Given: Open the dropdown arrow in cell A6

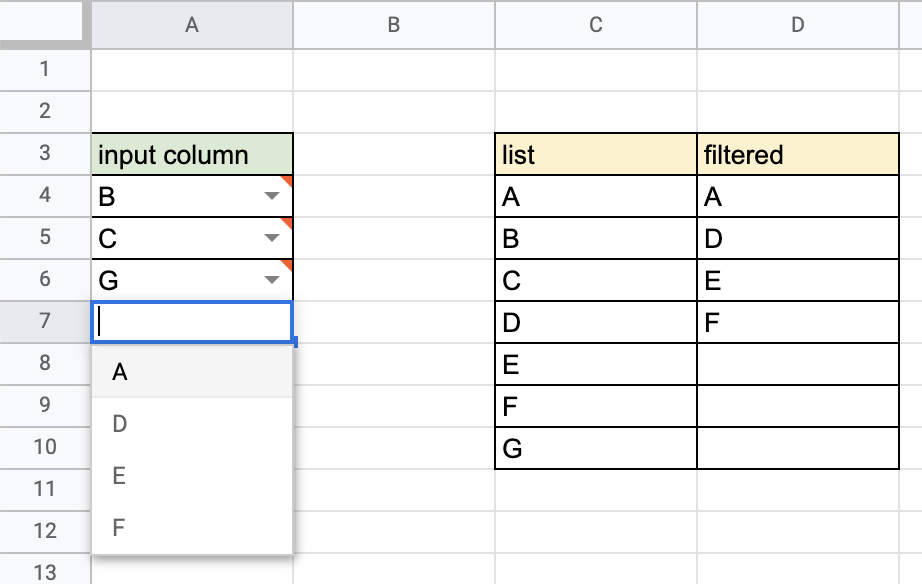Looking at the screenshot, I should coord(272,280).
